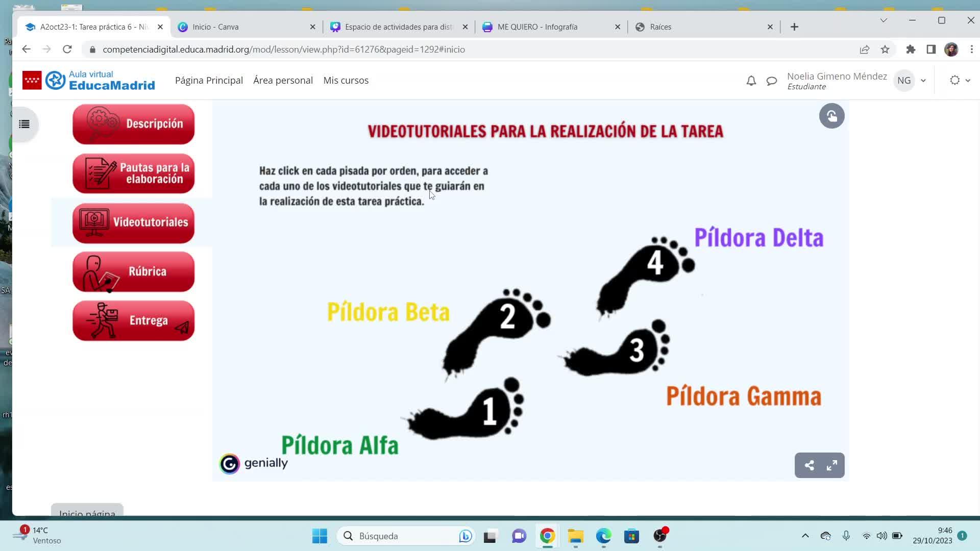Toggle the course index drawer icon
The width and height of the screenshot is (980, 551).
coord(24,124)
